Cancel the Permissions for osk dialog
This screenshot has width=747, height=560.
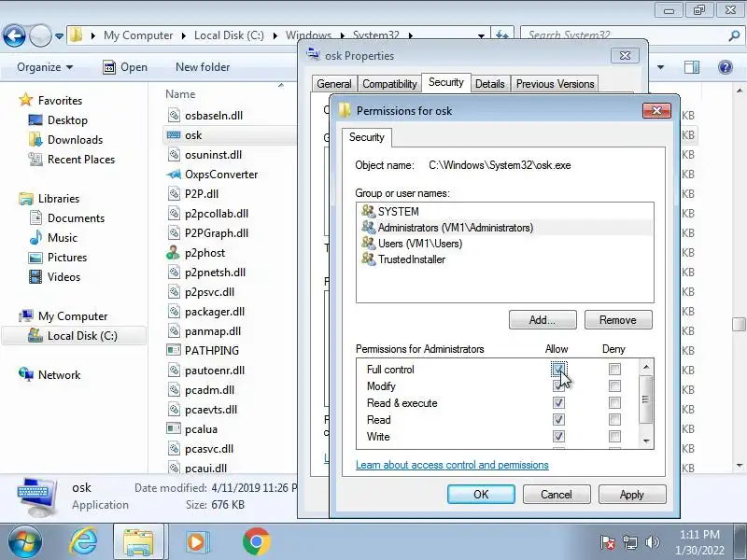(x=557, y=495)
